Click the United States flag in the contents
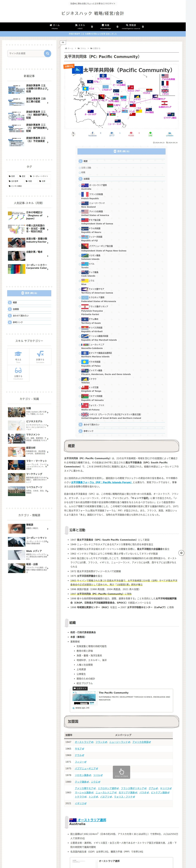 (x=85, y=212)
